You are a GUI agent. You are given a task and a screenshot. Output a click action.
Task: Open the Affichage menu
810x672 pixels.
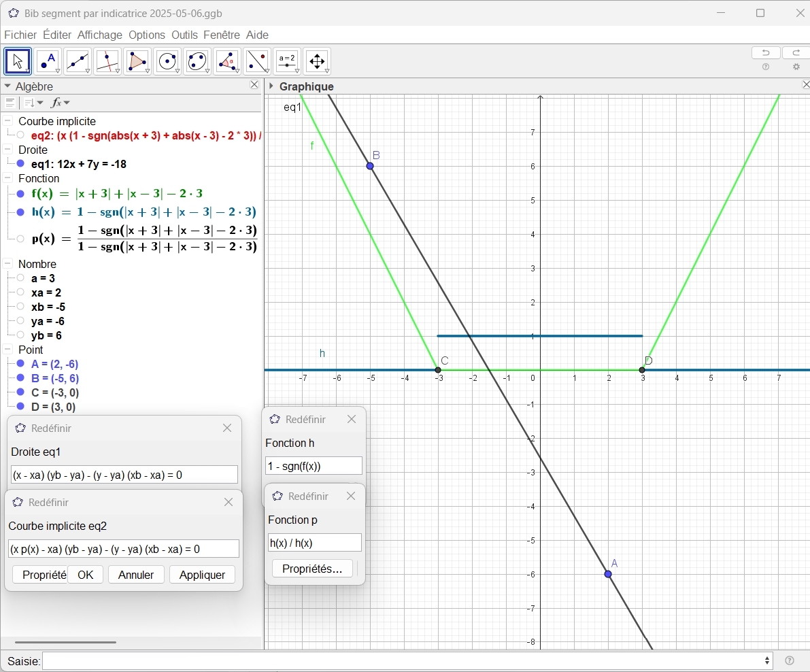pyautogui.click(x=99, y=35)
